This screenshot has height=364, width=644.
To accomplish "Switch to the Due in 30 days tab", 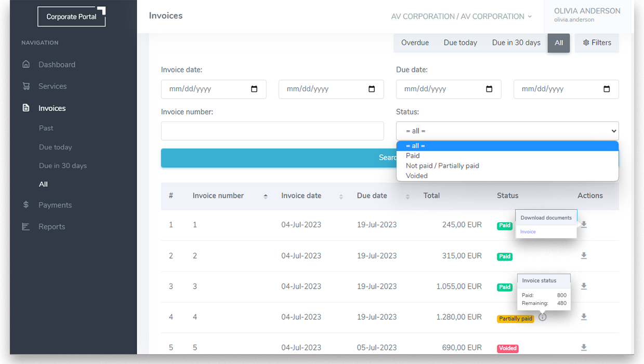I will [516, 43].
